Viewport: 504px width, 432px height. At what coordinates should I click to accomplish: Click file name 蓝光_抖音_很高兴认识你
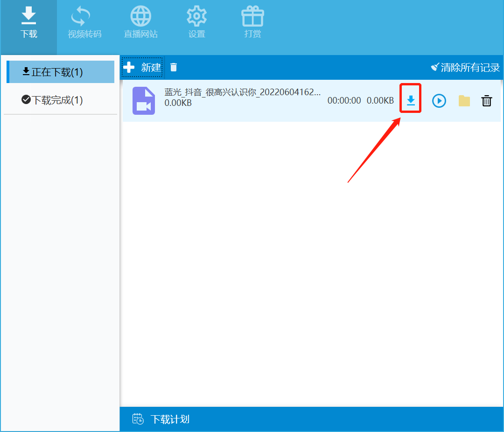[x=242, y=92]
